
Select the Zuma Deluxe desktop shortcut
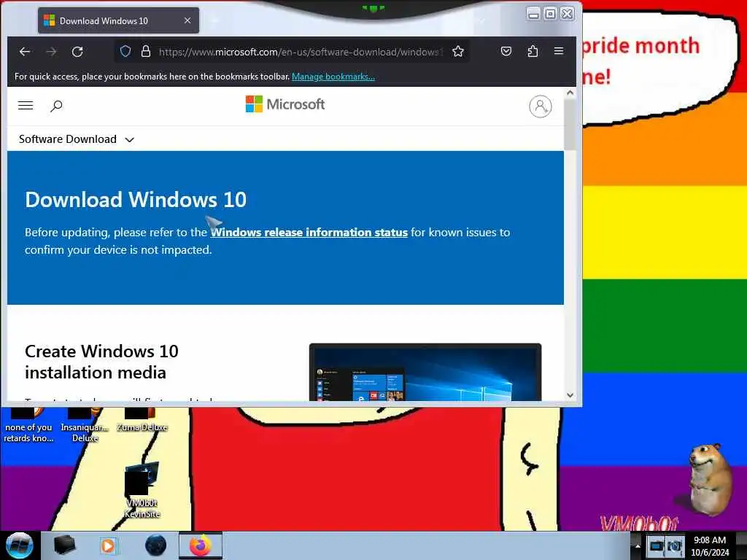pyautogui.click(x=142, y=419)
